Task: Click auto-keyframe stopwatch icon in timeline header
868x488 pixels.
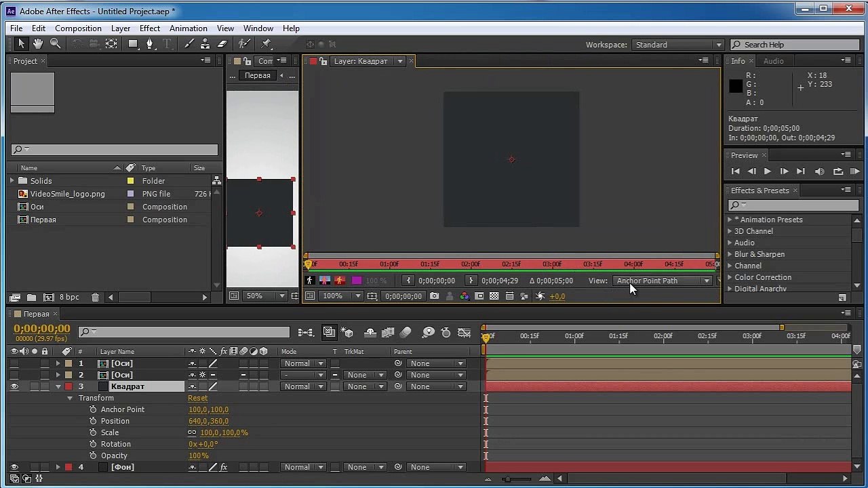Action: click(446, 332)
